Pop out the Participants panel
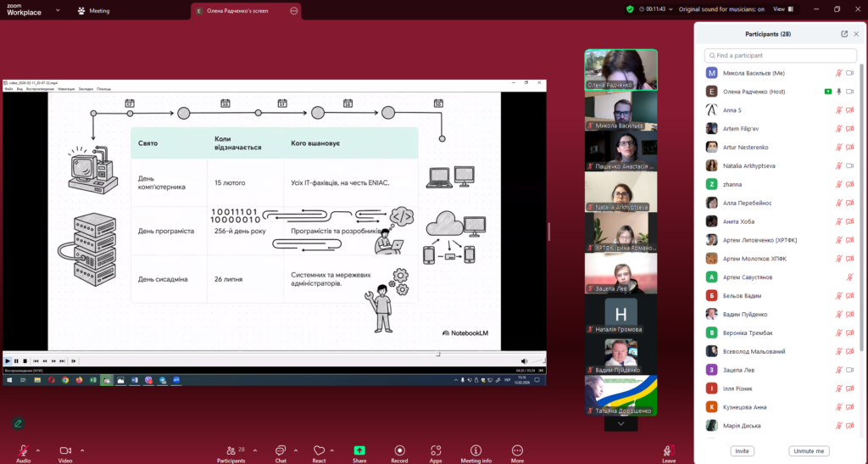 844,34
